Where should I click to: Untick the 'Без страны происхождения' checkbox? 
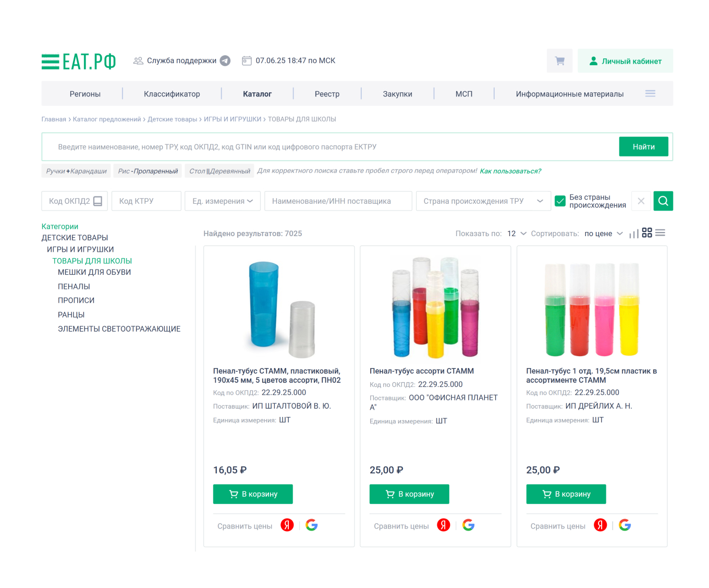pos(560,201)
